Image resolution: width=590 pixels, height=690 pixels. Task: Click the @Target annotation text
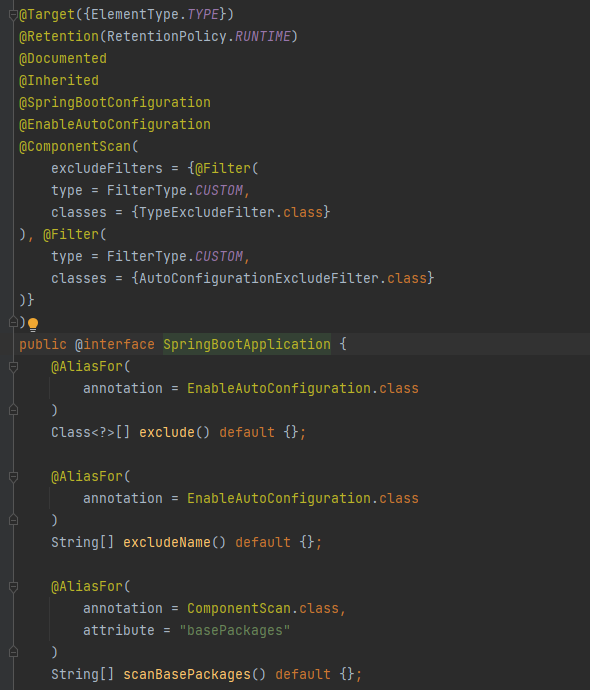coord(47,15)
